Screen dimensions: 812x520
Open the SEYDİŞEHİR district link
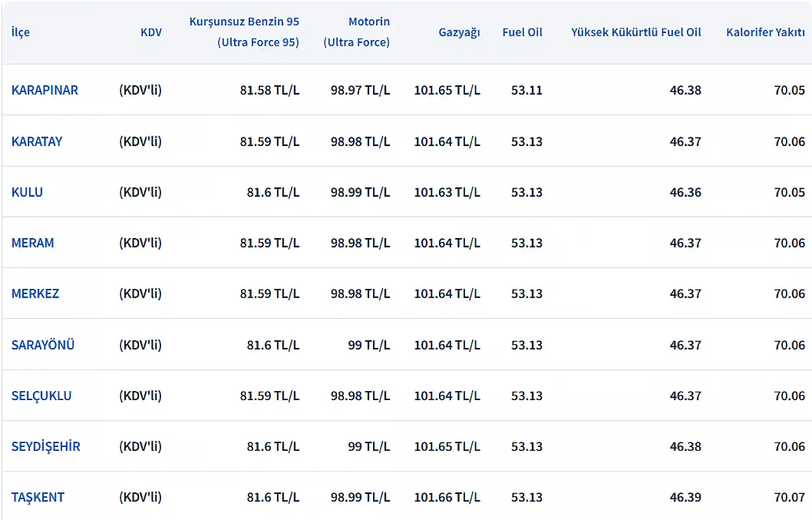pyautogui.click(x=46, y=447)
